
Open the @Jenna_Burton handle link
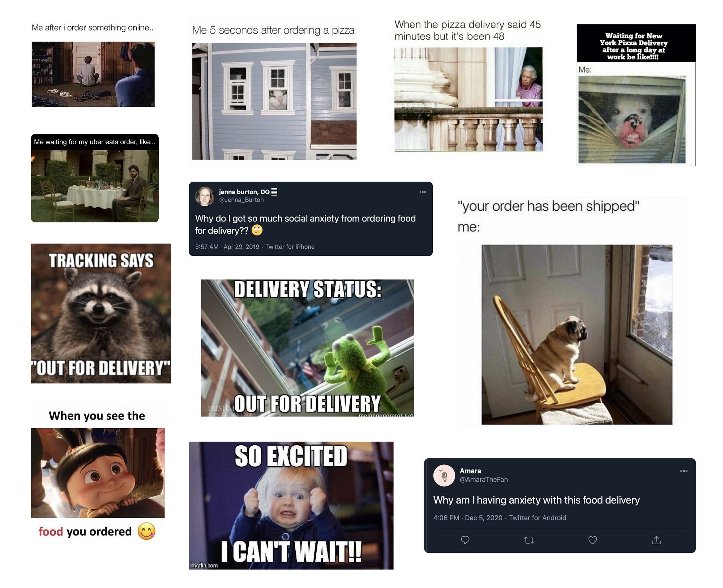pyautogui.click(x=241, y=200)
